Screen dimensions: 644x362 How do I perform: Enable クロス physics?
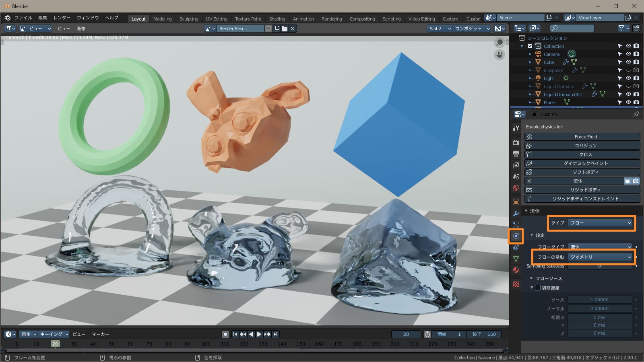[x=582, y=154]
